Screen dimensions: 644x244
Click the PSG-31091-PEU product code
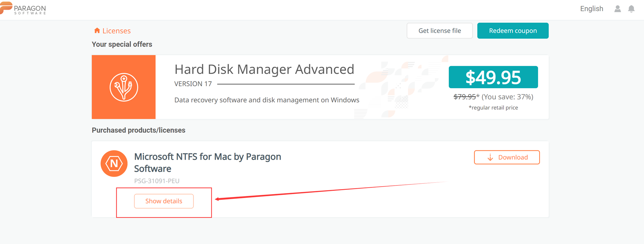(x=157, y=181)
